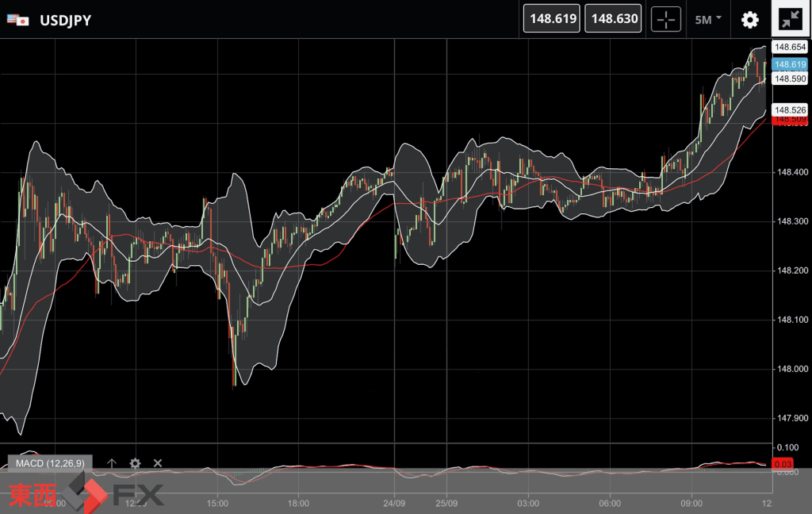Open MACD indicator settings gear
812x514 pixels.
pos(135,463)
